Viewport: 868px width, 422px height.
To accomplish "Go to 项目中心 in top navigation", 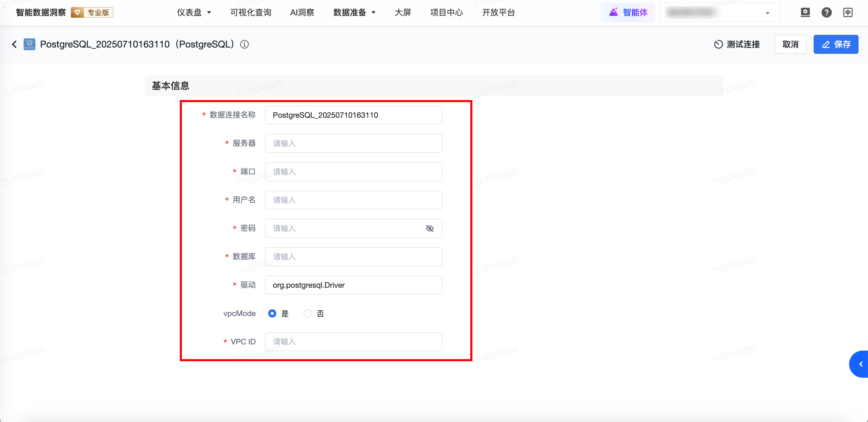I will click(x=446, y=12).
